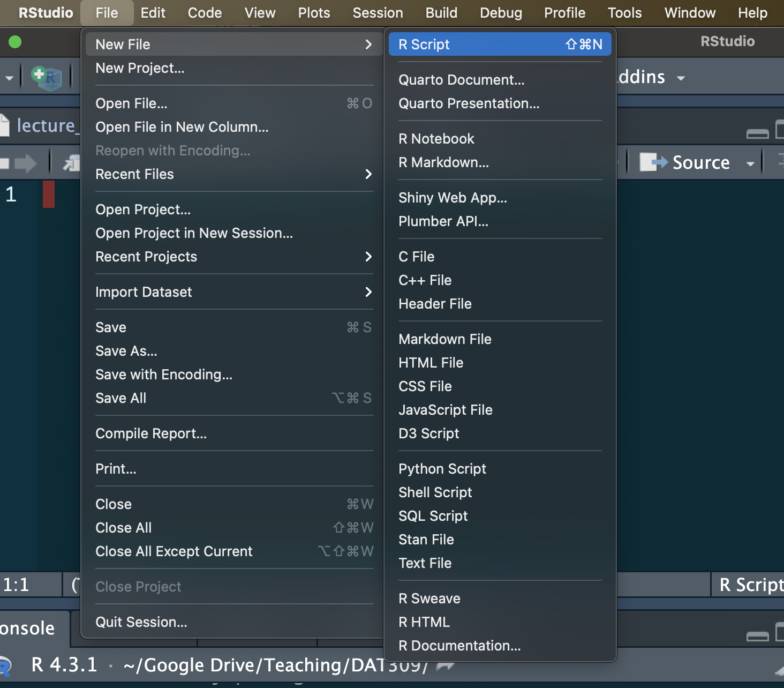Create a new JavaScript File

(x=500, y=409)
